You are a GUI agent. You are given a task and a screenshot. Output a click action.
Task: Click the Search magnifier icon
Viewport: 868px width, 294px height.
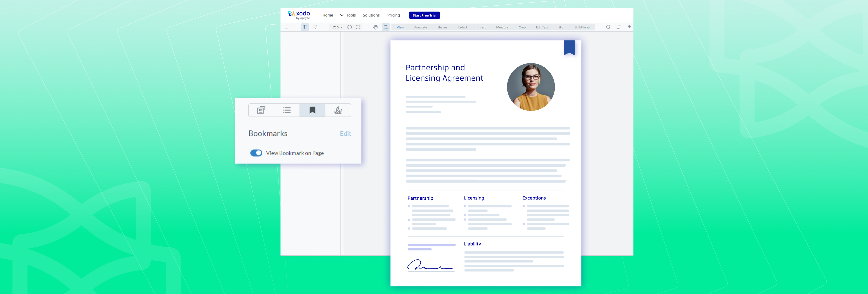(x=608, y=27)
